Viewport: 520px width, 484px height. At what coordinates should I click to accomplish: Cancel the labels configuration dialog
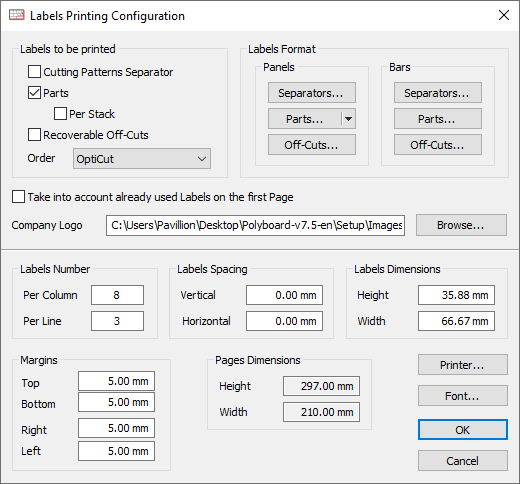coord(463,461)
